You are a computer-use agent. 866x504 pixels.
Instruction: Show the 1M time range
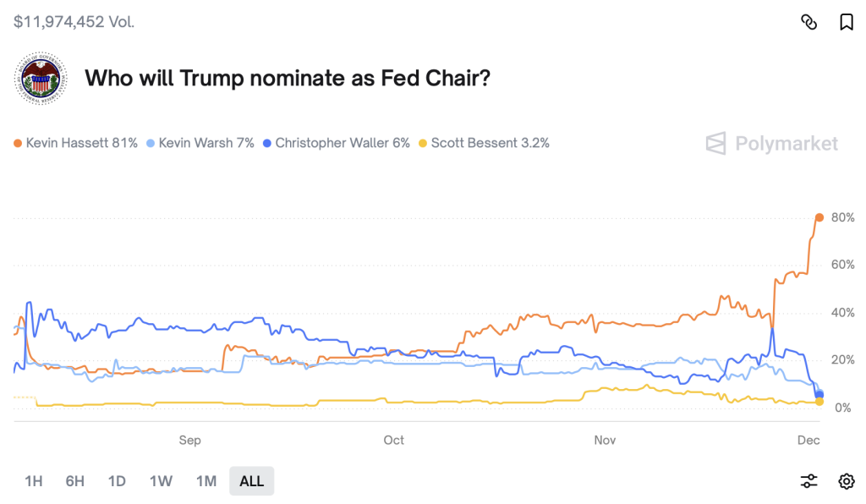pyautogui.click(x=206, y=481)
